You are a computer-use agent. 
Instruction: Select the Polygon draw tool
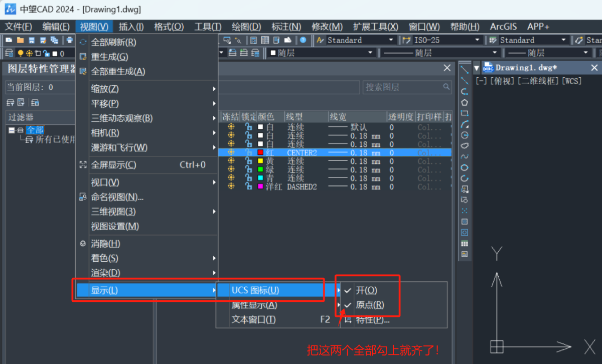coord(465,102)
